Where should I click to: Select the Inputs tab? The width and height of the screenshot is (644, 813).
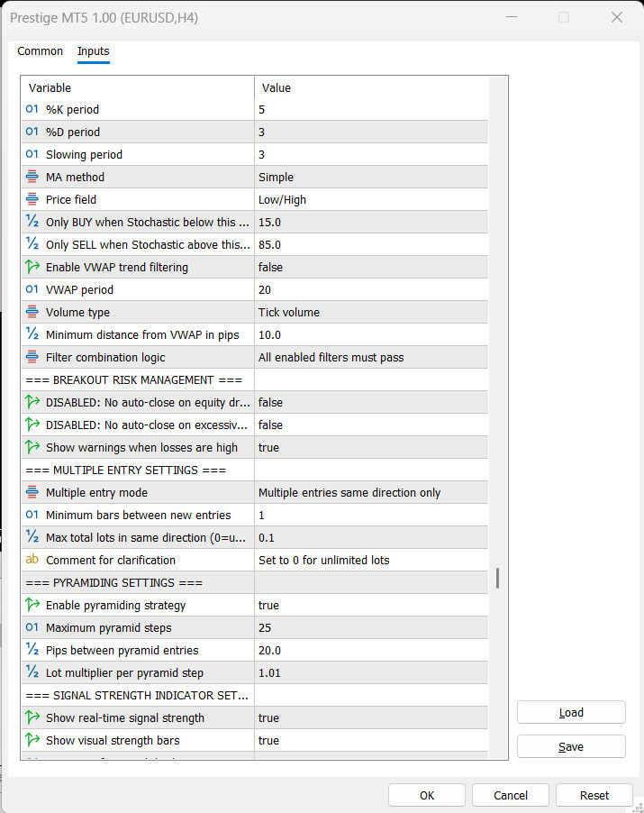[x=94, y=51]
